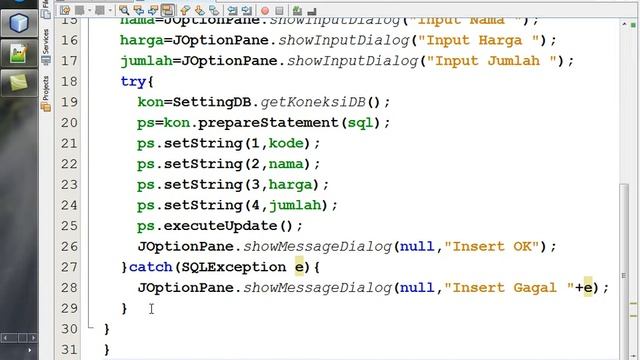Click 'SQLException' in catch clause
The image size is (640, 360).
(x=233, y=267)
